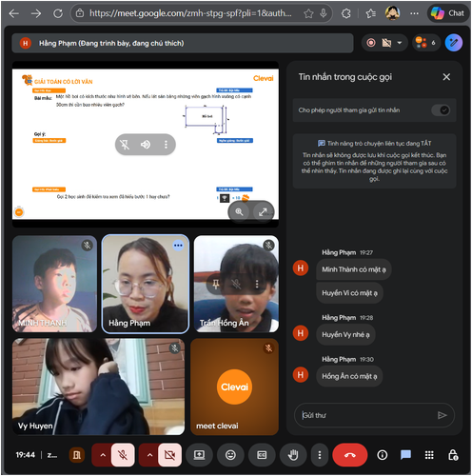
Task: Toggle closed captions CC button
Action: coord(262,455)
